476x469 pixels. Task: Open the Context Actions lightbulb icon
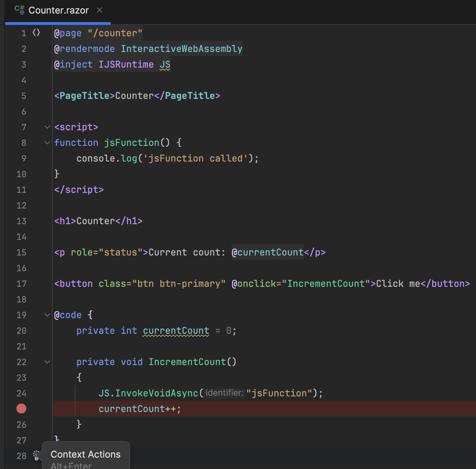click(36, 455)
